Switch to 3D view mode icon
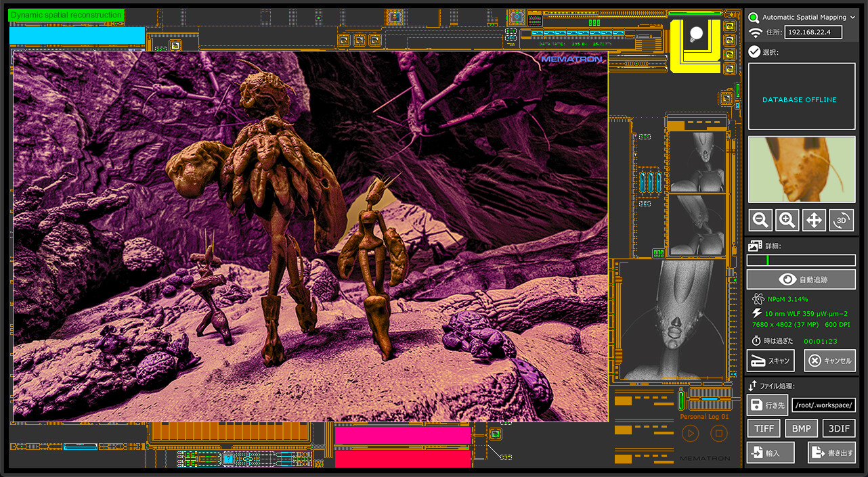The image size is (868, 477). click(841, 219)
